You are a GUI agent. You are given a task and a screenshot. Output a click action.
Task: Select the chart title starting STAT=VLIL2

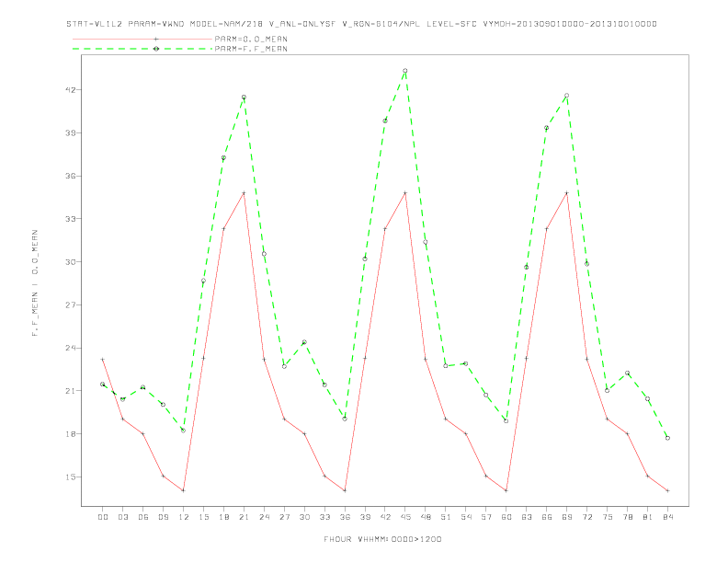coord(361,24)
